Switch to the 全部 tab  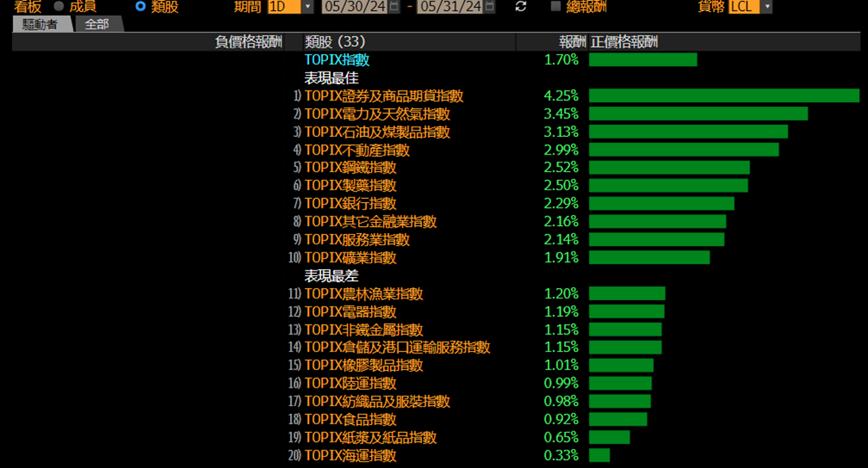click(x=97, y=25)
